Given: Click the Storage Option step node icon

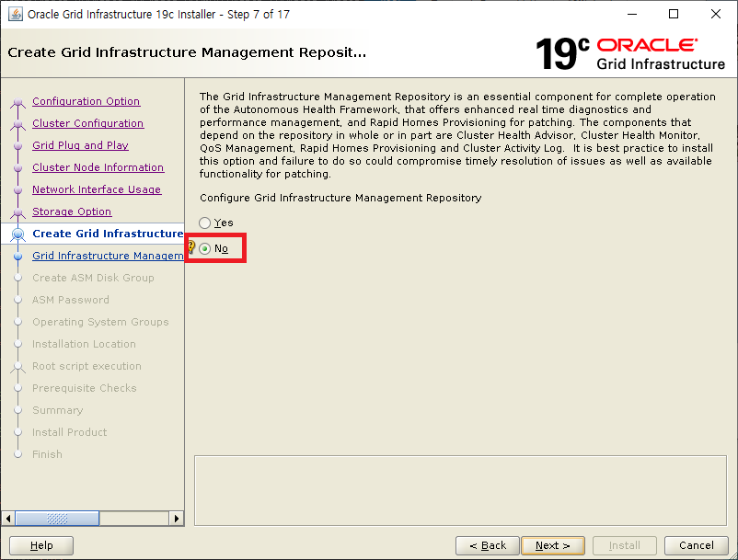Looking at the screenshot, I should 17,212.
